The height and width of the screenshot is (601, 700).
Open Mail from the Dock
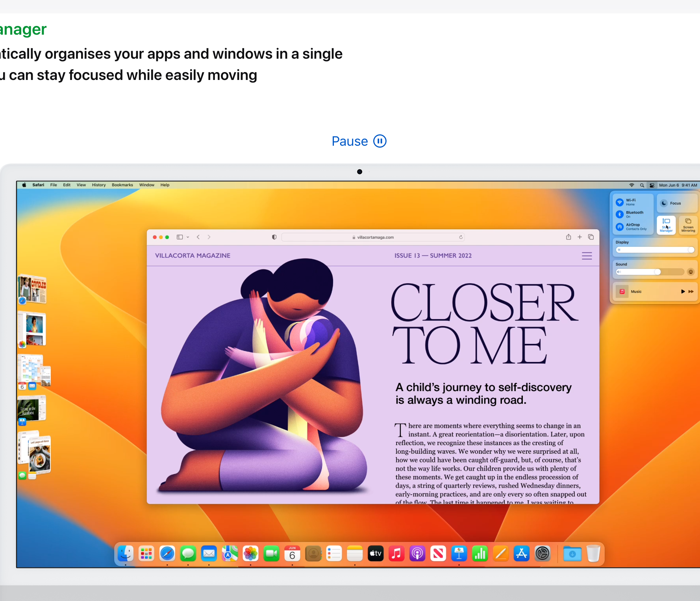209,554
